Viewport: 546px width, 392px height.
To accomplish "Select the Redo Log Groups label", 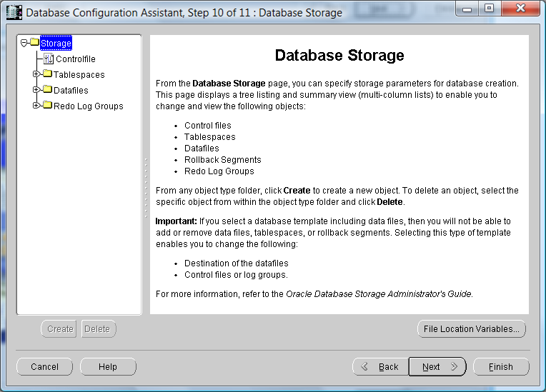I will pyautogui.click(x=89, y=106).
